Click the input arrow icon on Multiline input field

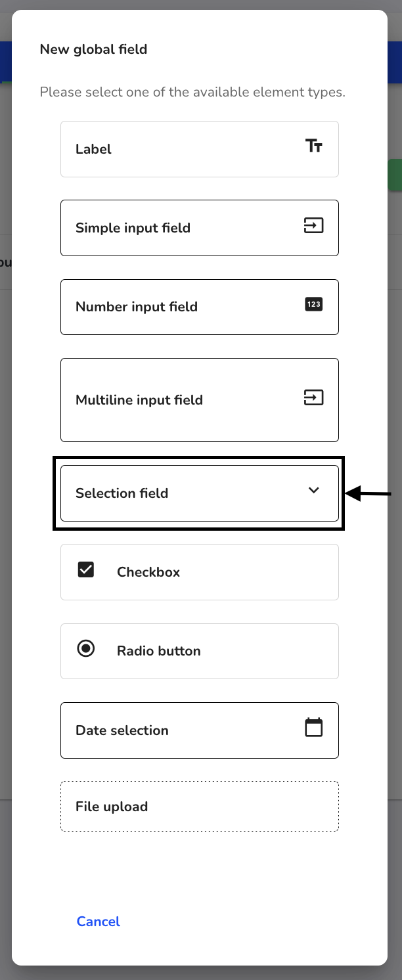pos(314,397)
